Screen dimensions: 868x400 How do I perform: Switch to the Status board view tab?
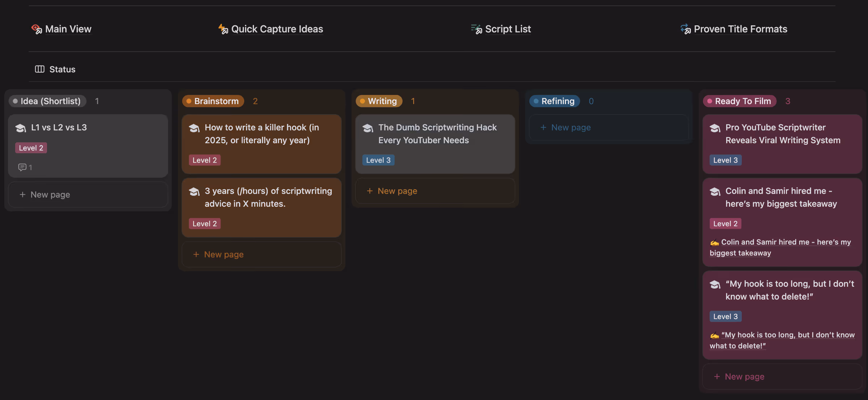point(62,69)
